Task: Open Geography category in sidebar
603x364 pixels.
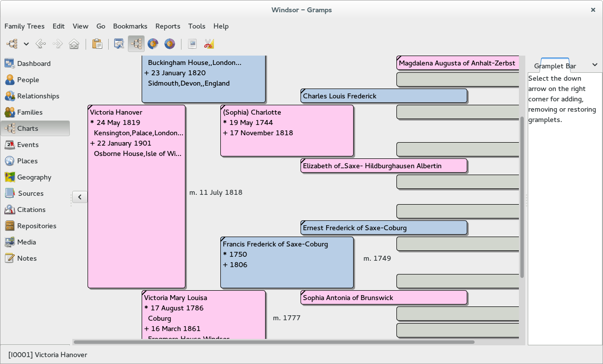Action: pyautogui.click(x=34, y=177)
